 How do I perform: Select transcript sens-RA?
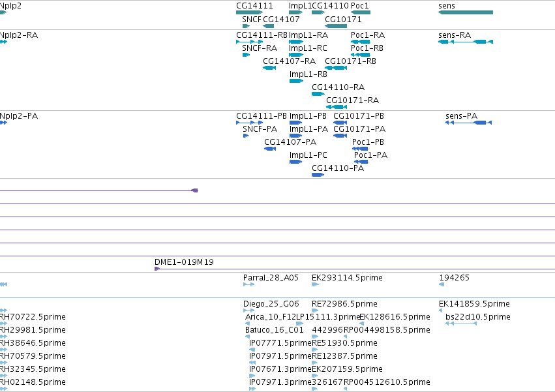(x=466, y=42)
